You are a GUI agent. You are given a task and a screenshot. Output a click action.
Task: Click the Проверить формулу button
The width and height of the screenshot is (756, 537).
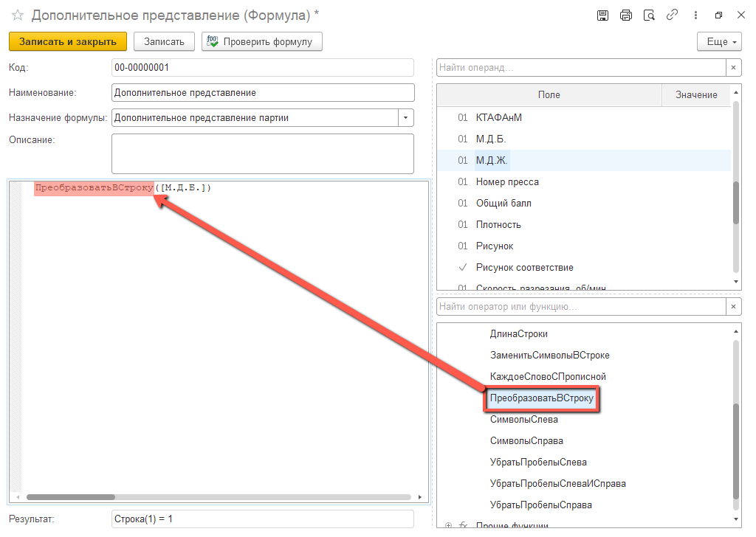pos(262,42)
